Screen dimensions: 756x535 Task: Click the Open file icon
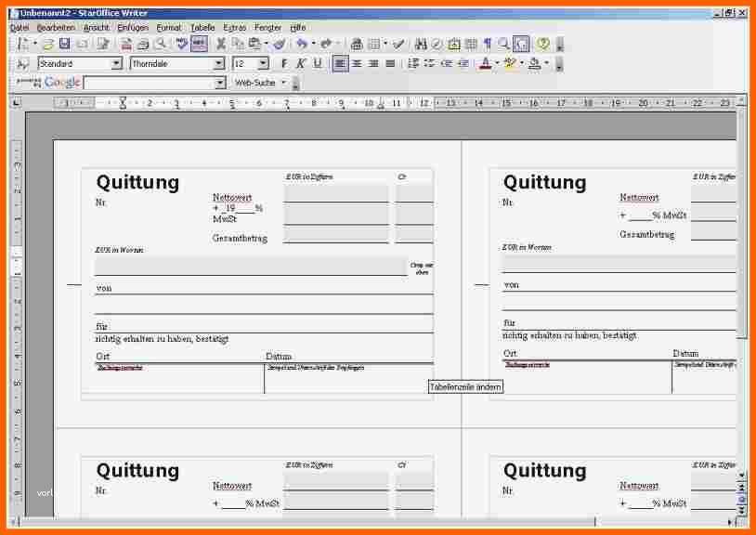(x=47, y=44)
